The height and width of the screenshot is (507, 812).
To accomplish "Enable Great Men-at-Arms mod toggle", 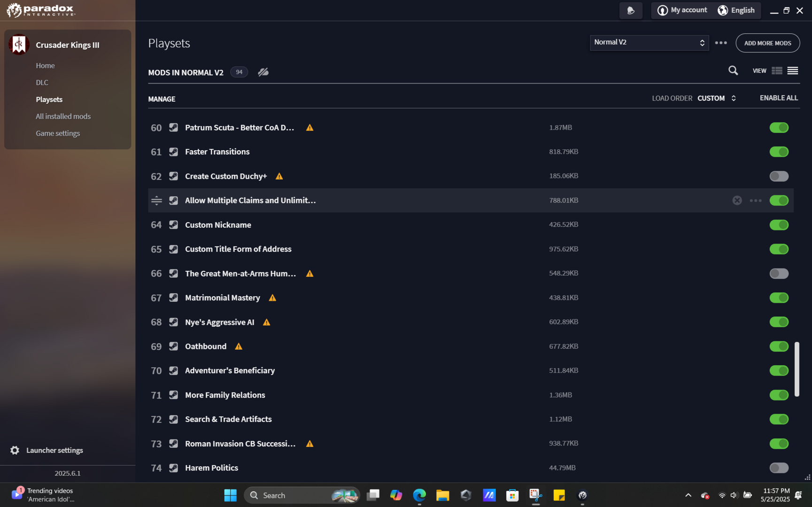I will (779, 273).
